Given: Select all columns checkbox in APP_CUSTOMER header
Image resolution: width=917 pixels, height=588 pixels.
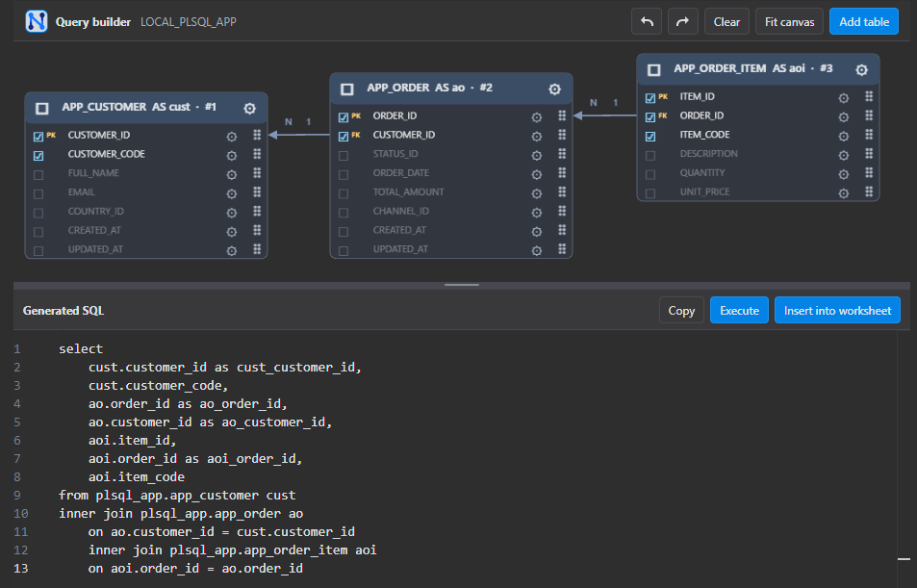Looking at the screenshot, I should coord(42,108).
